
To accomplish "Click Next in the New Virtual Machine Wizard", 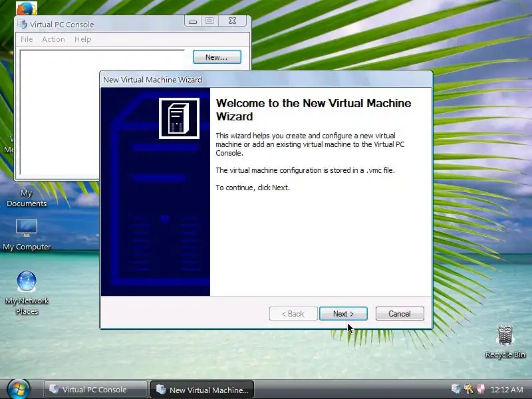I will point(343,313).
